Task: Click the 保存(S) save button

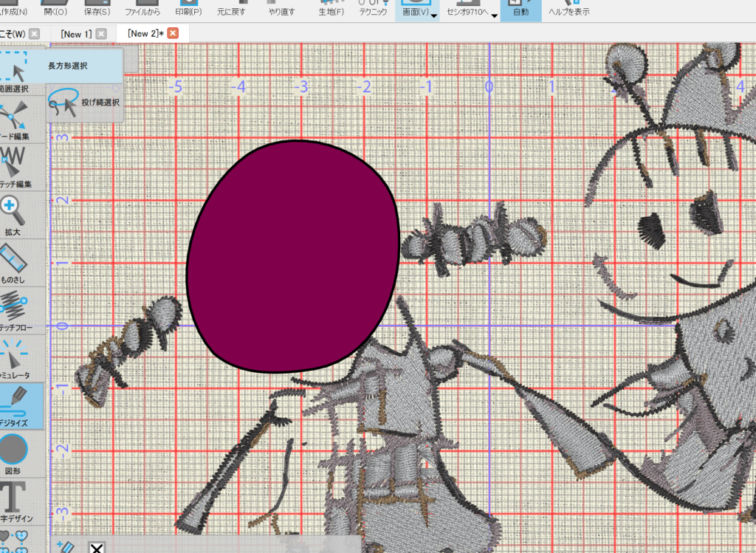Action: (x=97, y=10)
